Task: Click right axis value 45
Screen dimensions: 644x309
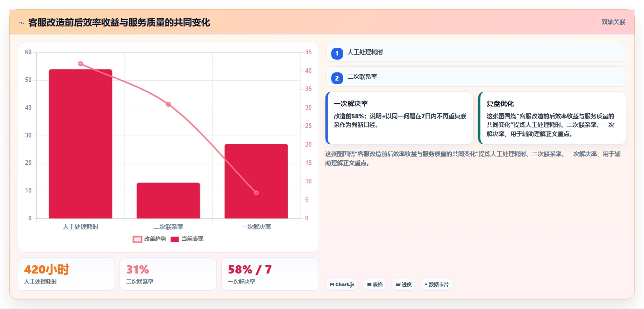Action: click(x=309, y=52)
